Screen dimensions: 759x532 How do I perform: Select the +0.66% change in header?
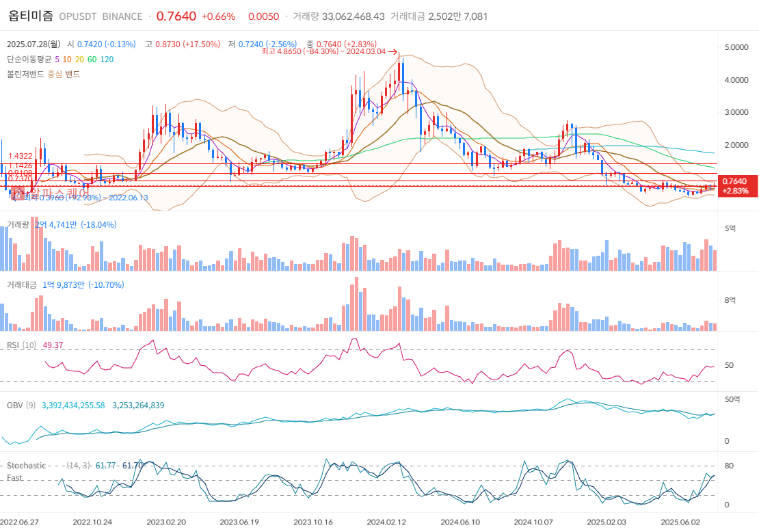coord(218,16)
